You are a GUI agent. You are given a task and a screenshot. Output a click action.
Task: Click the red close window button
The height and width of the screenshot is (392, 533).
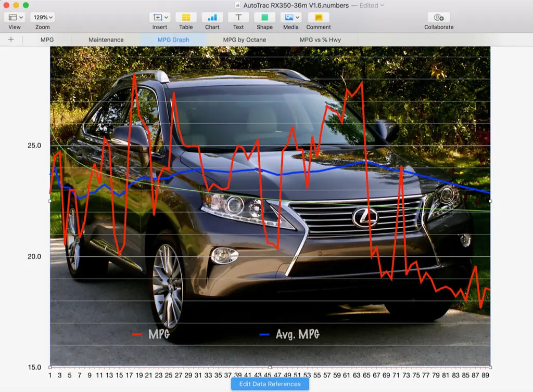[6, 5]
